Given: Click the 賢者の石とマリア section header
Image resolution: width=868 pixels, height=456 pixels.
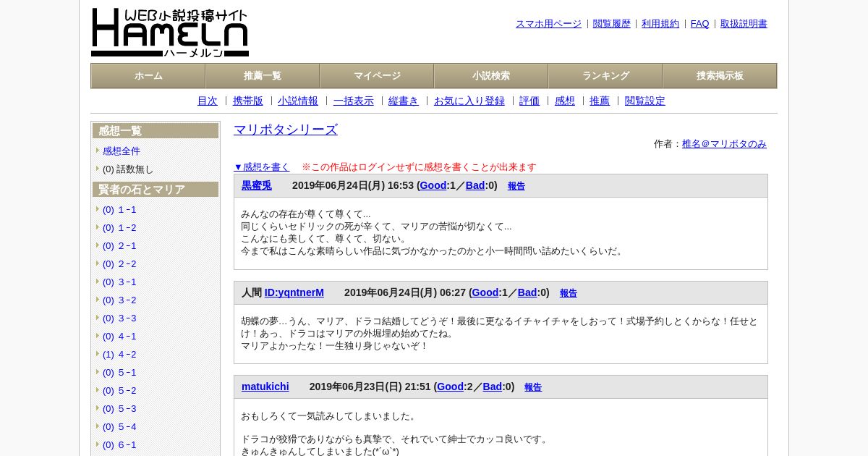Looking at the screenshot, I should [x=156, y=190].
